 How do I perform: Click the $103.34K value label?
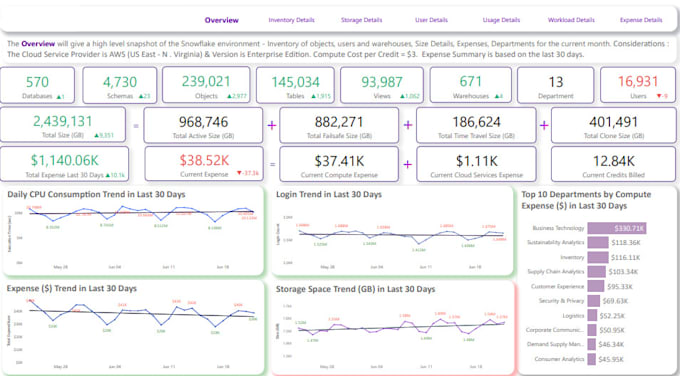(x=623, y=272)
